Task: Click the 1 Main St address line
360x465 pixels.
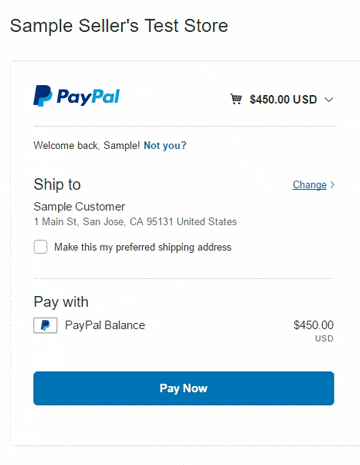Action: click(x=135, y=222)
